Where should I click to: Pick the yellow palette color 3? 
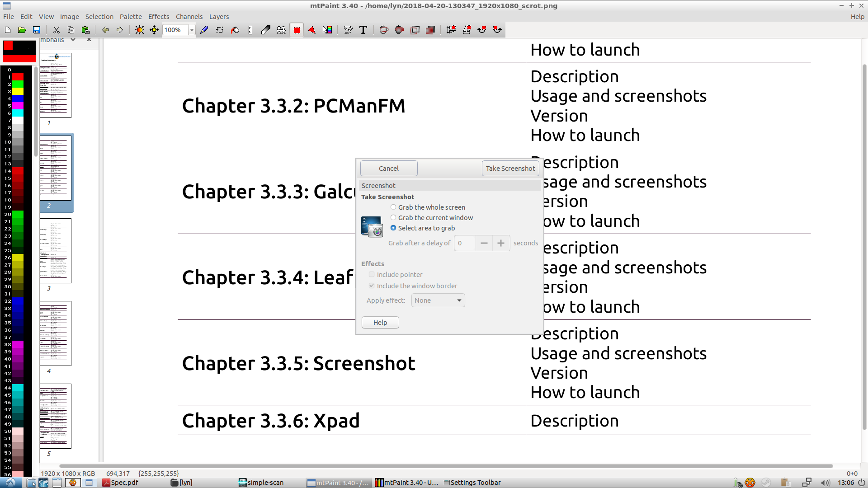(x=18, y=91)
